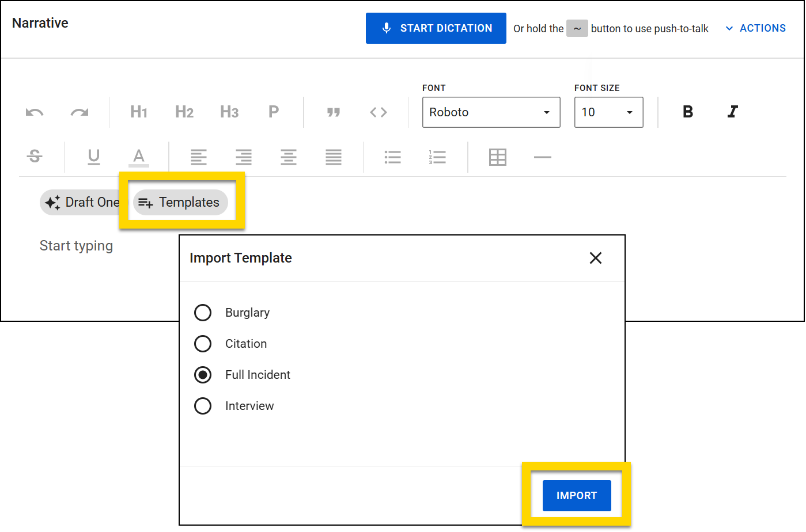Image resolution: width=806 pixels, height=532 pixels.
Task: Toggle bold formatting
Action: pyautogui.click(x=687, y=112)
